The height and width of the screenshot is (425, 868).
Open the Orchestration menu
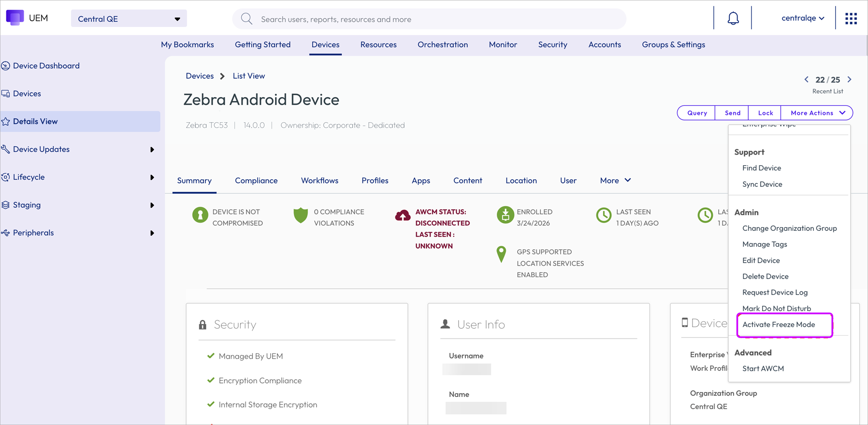coord(443,44)
